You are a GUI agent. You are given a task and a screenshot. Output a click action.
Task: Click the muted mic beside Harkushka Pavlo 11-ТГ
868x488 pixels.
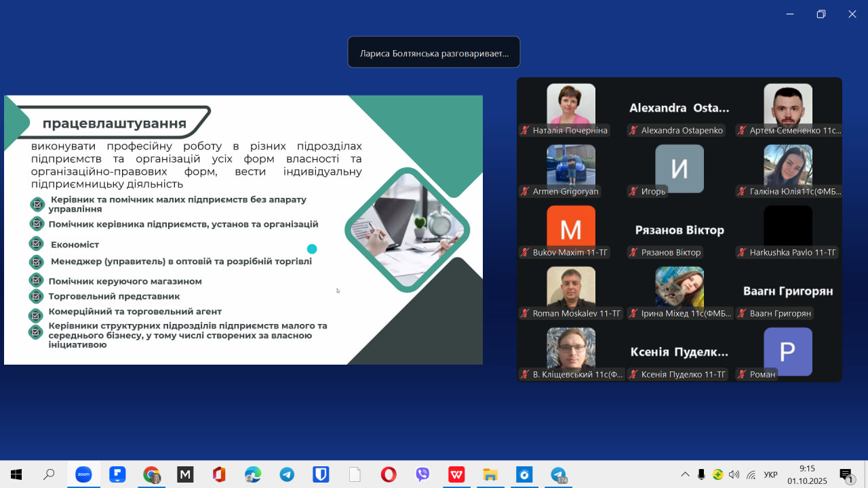(x=742, y=252)
